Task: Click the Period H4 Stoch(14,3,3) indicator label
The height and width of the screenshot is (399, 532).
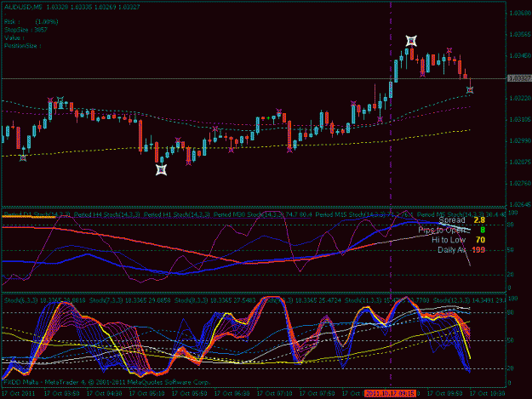Action: 107,214
